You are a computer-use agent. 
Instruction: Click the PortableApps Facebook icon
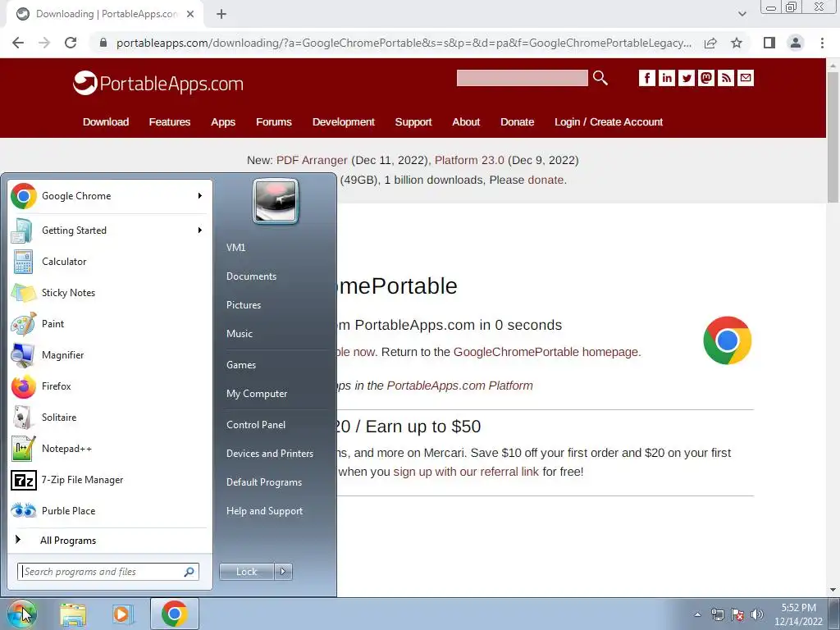646,78
